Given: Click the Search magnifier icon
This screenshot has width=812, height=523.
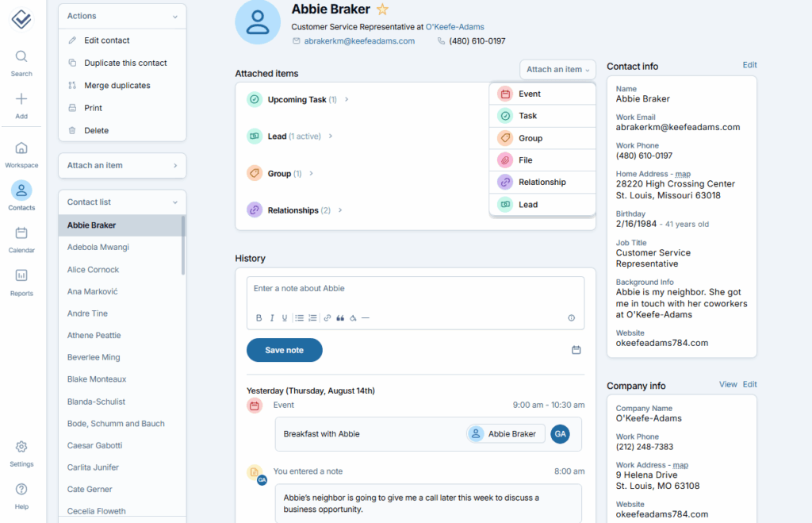Looking at the screenshot, I should (21, 56).
